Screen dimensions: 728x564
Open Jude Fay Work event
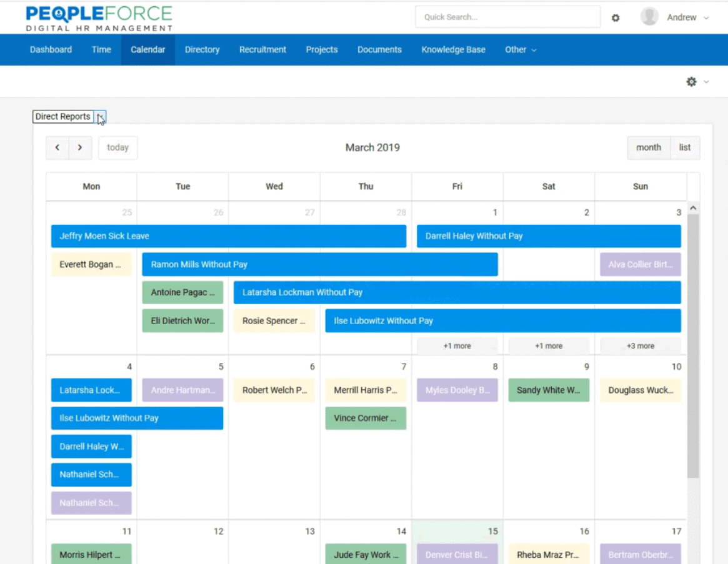pyautogui.click(x=366, y=554)
